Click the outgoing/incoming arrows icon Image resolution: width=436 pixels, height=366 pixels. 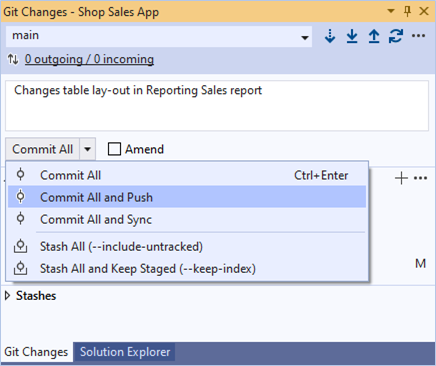point(13,60)
